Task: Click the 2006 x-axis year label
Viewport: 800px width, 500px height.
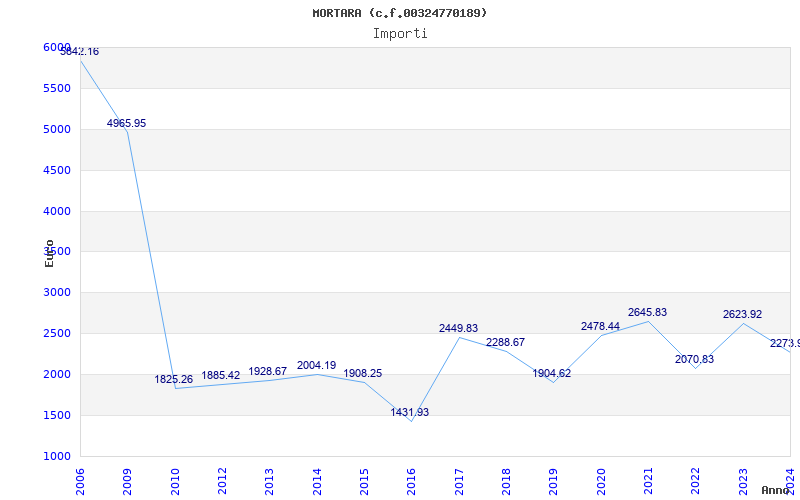Action: pos(80,481)
